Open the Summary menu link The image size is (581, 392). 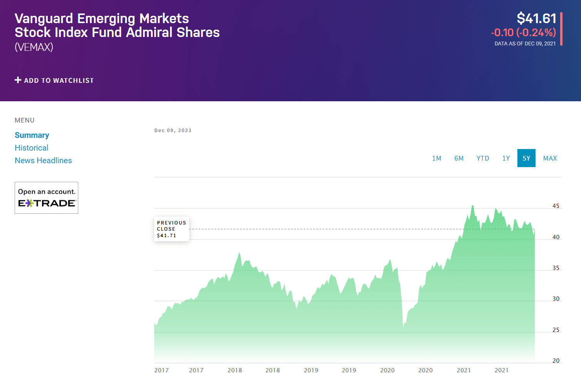pos(32,135)
